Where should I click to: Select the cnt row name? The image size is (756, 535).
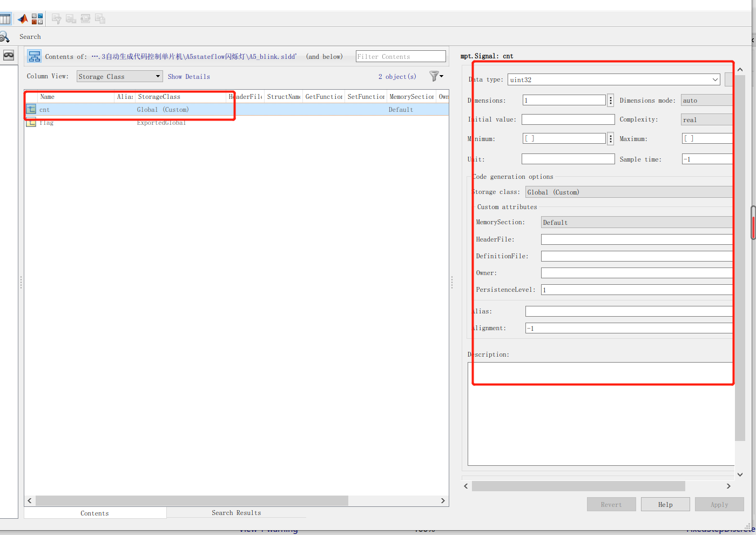(44, 110)
